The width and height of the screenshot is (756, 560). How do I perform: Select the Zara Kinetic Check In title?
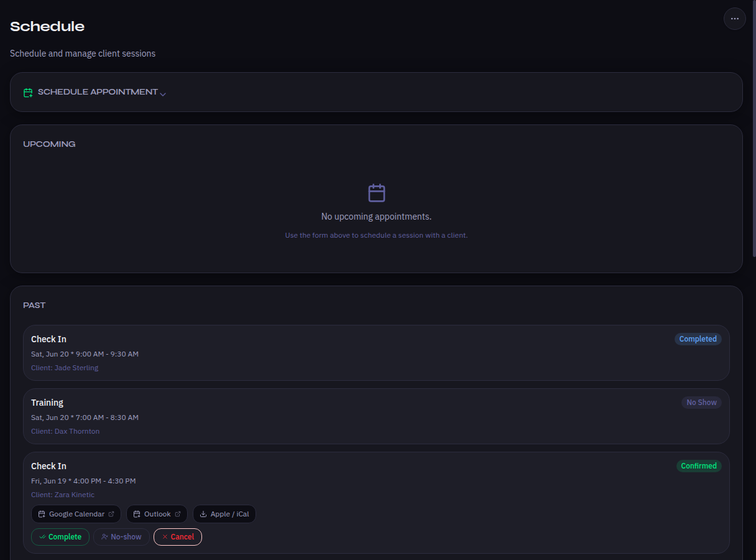tap(48, 466)
